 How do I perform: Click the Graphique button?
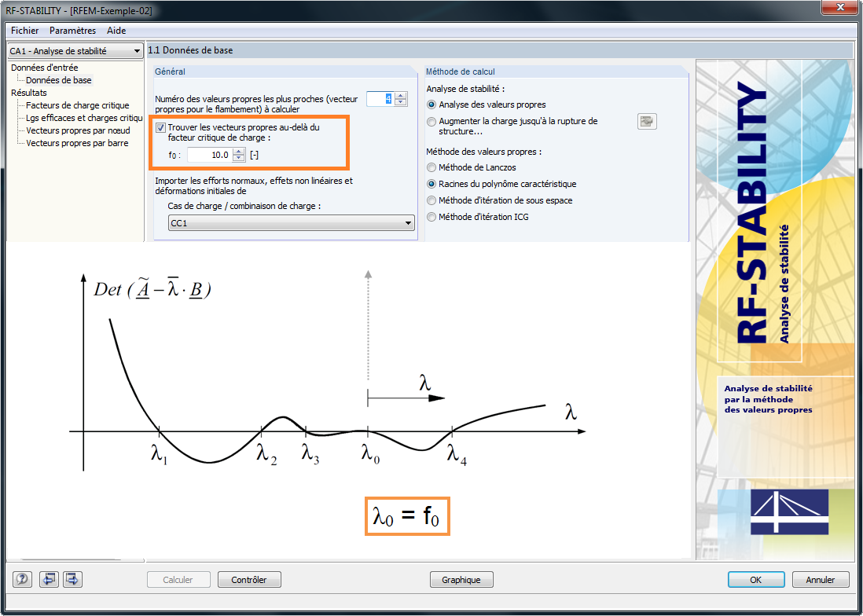pyautogui.click(x=461, y=580)
